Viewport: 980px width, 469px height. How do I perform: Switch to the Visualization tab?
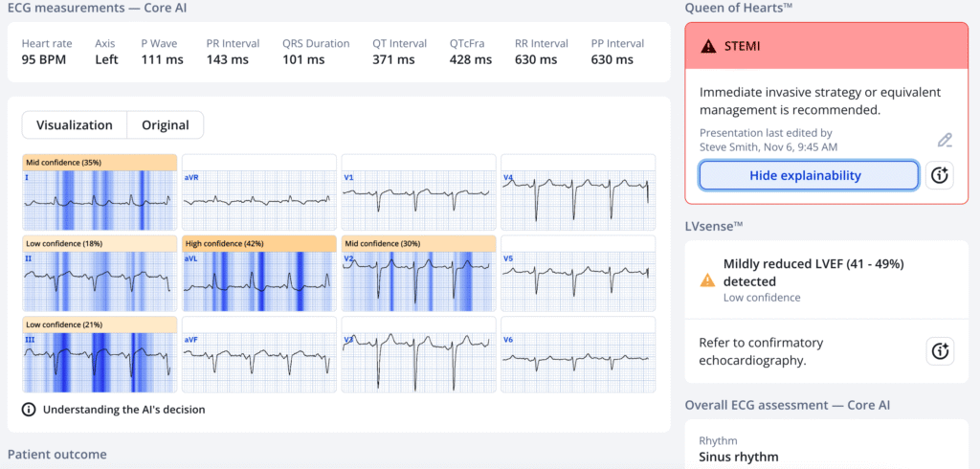click(x=75, y=125)
